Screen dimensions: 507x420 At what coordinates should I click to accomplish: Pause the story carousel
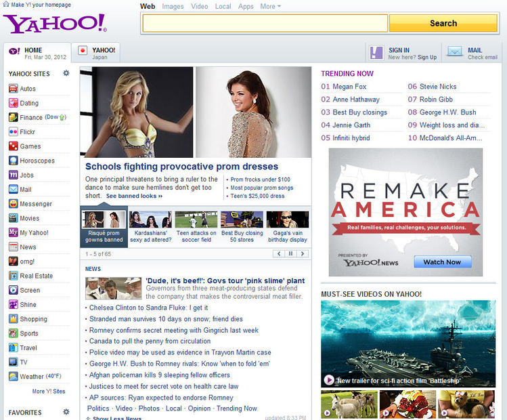pyautogui.click(x=290, y=253)
